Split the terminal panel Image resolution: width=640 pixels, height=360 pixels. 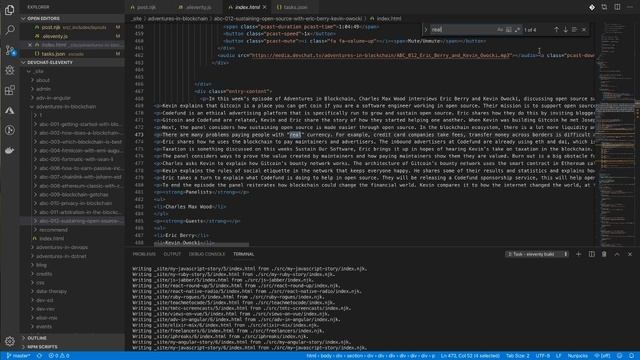click(x=591, y=254)
